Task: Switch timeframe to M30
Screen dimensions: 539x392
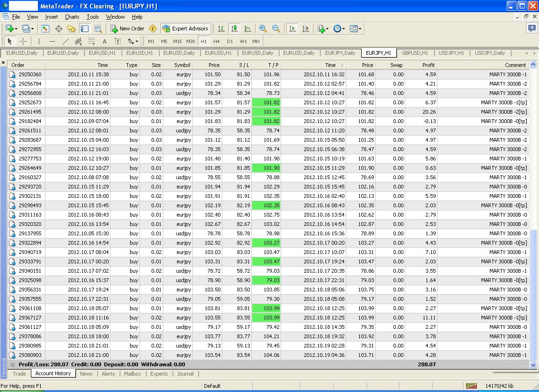Action: (190, 41)
